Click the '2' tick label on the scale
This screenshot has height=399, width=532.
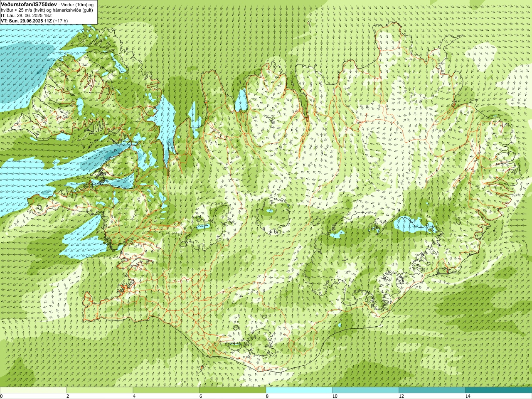[x=68, y=396]
